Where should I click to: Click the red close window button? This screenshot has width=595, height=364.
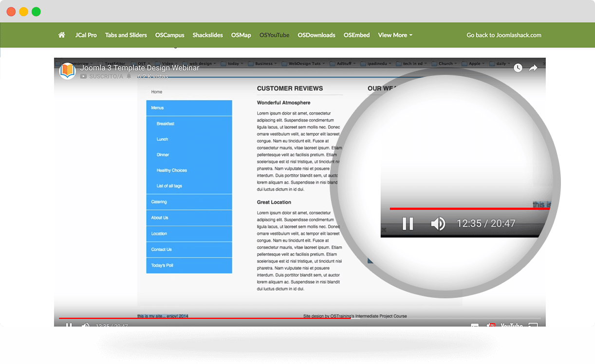(x=11, y=12)
